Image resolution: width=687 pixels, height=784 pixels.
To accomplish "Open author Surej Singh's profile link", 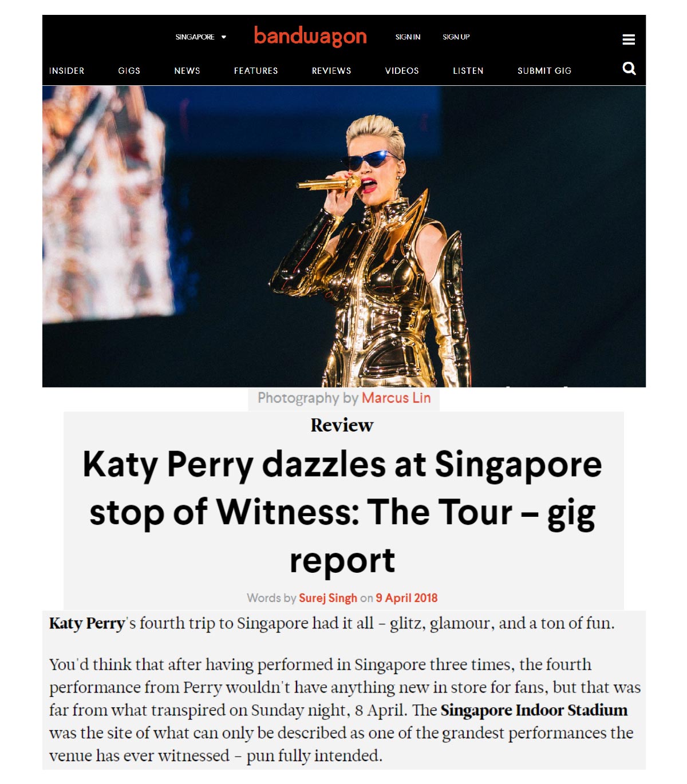I will click(x=328, y=598).
